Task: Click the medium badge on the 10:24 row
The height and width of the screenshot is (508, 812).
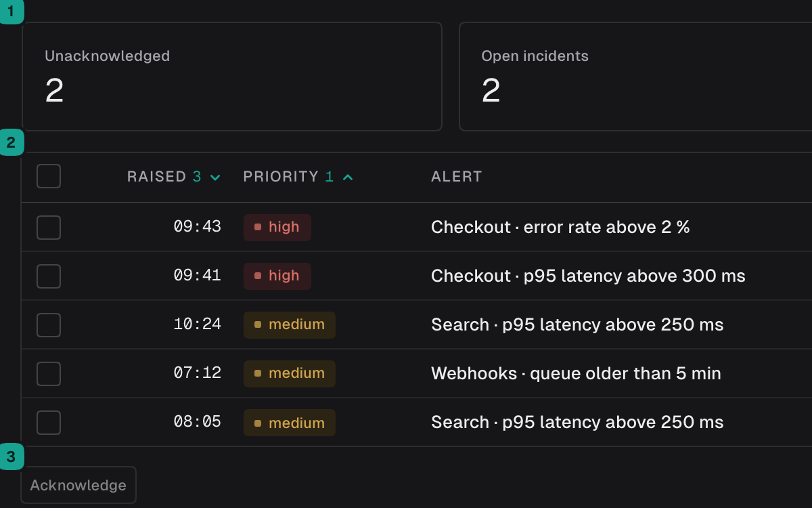Action: pos(290,325)
